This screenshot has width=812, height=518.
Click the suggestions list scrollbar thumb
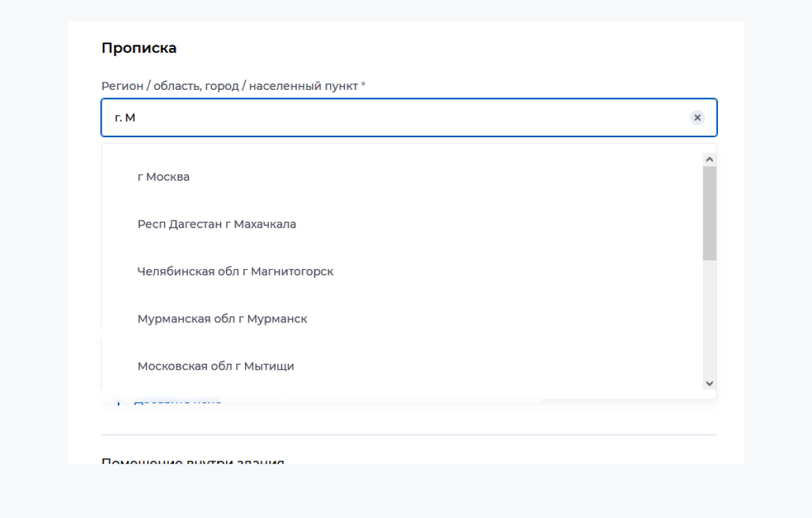click(x=709, y=213)
